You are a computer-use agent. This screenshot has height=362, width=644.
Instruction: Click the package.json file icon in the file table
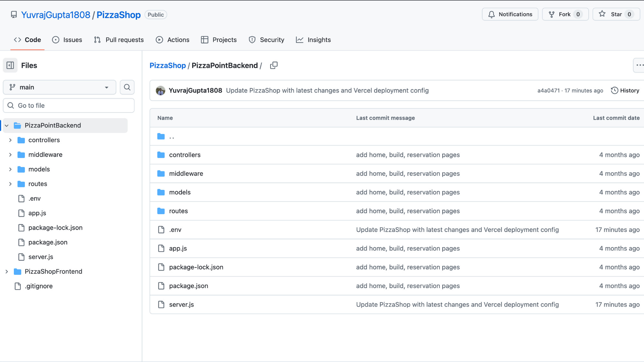click(161, 286)
